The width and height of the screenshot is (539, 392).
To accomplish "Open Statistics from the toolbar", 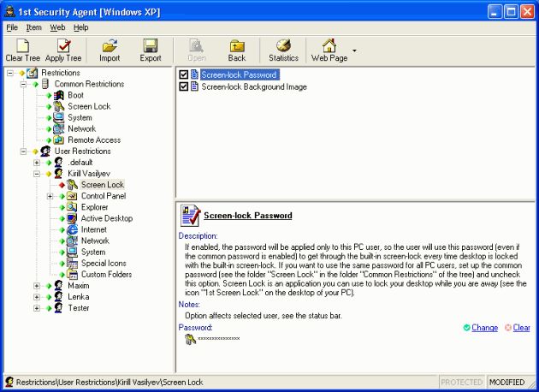I will [283, 45].
